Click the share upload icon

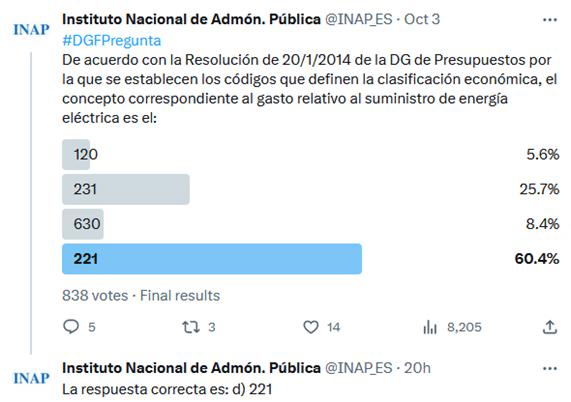point(550,327)
